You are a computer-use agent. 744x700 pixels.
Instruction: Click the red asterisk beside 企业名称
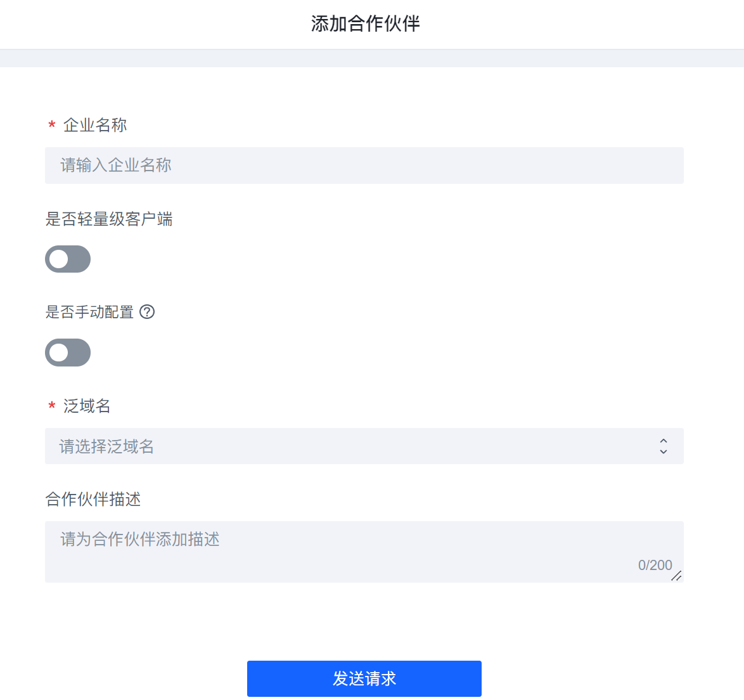[52, 126]
